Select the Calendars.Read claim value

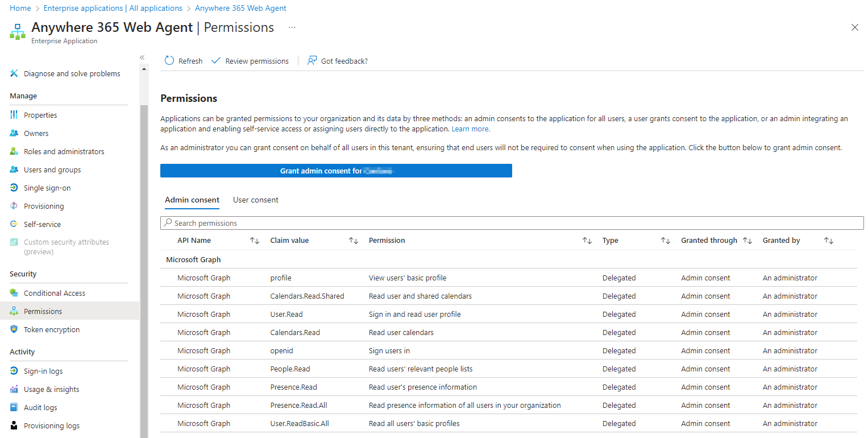[295, 332]
